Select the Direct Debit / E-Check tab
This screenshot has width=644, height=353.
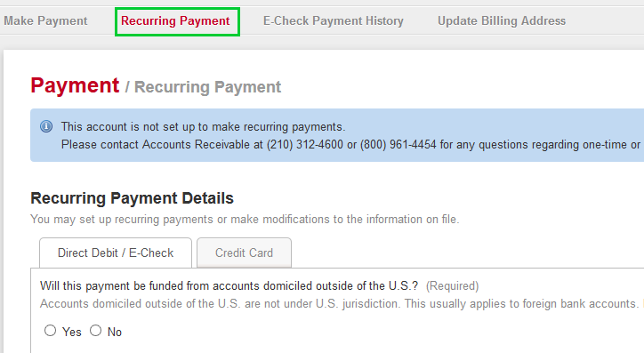point(116,253)
